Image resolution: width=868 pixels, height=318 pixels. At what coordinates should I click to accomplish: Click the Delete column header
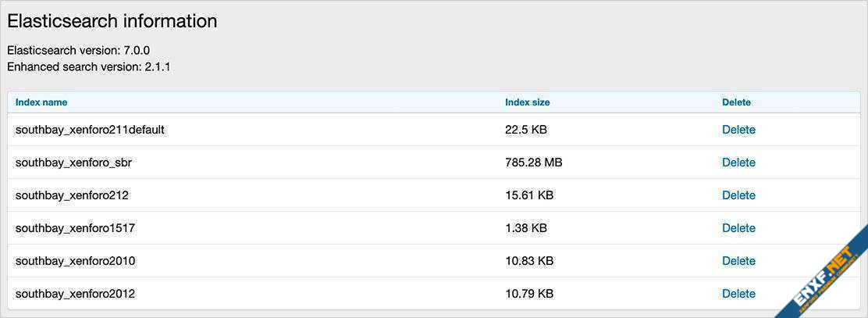click(x=736, y=102)
